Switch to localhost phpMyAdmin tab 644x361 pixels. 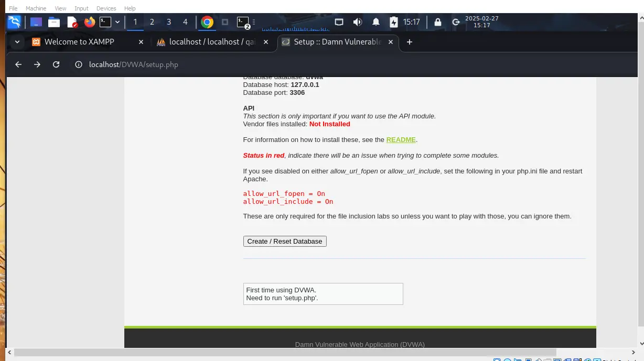click(213, 42)
